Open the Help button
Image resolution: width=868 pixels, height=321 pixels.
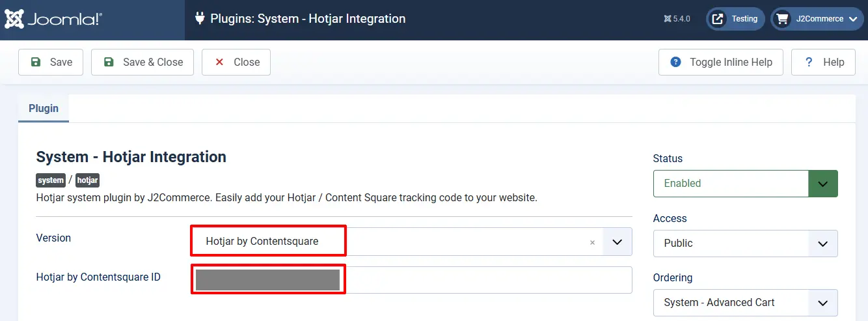(x=823, y=62)
